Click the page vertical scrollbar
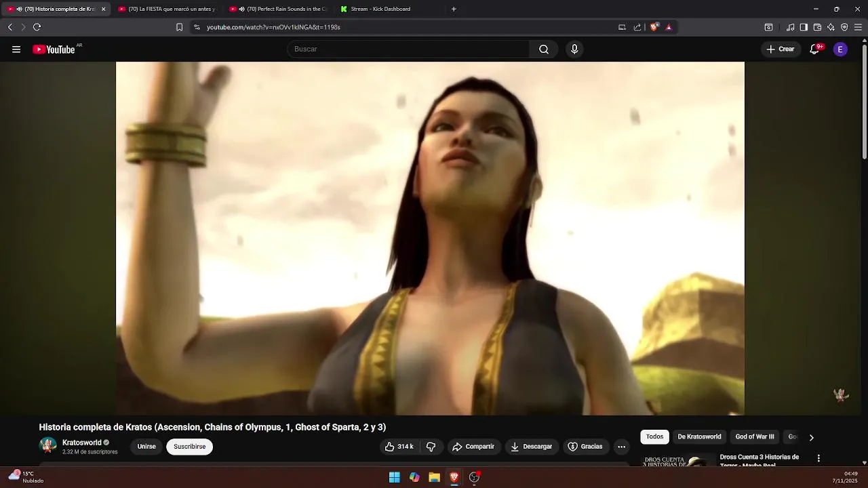This screenshot has width=868, height=488. (x=865, y=102)
